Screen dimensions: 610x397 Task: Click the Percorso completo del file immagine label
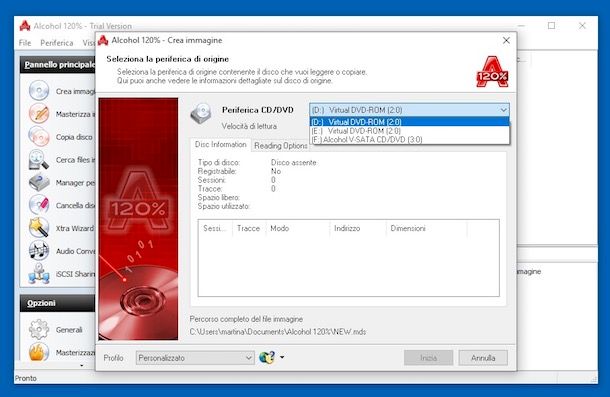click(x=246, y=319)
